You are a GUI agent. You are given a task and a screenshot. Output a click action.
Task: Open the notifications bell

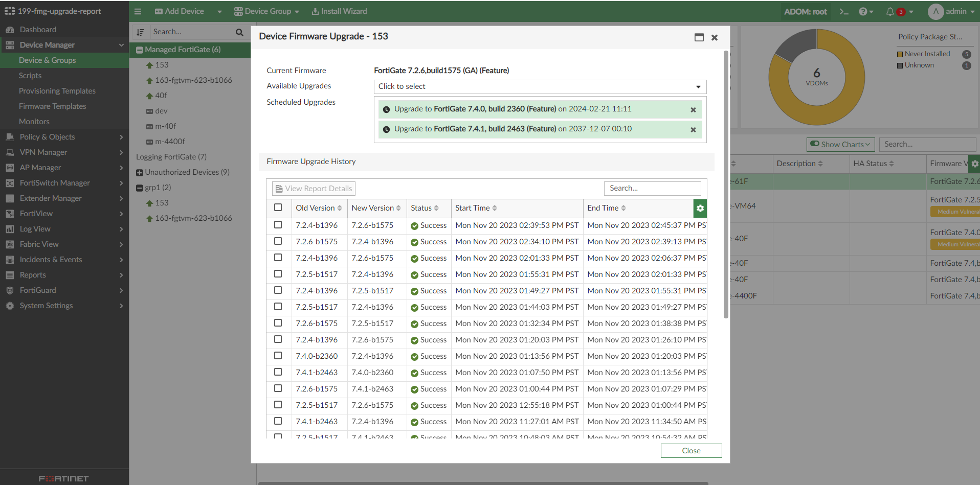pos(890,11)
